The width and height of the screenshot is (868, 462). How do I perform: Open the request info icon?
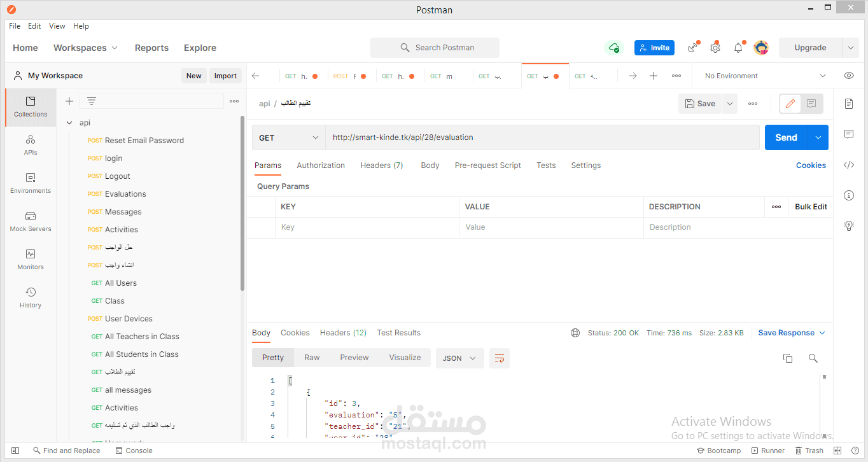[x=849, y=195]
